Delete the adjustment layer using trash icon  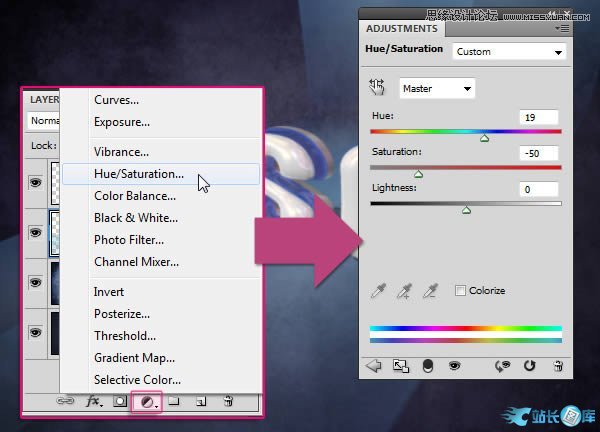click(x=555, y=366)
